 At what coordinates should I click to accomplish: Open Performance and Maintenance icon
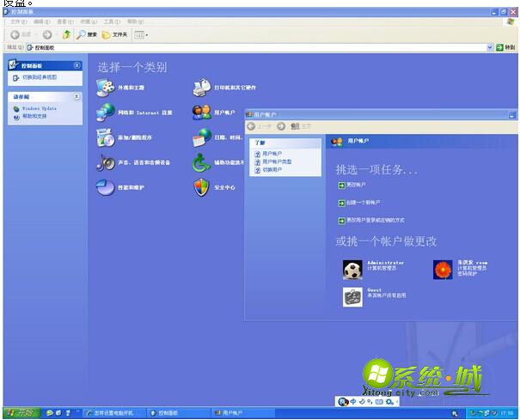click(x=105, y=186)
